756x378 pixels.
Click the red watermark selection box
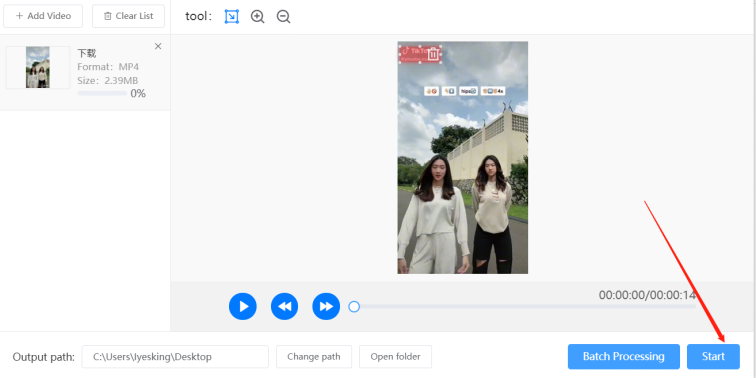pos(419,54)
